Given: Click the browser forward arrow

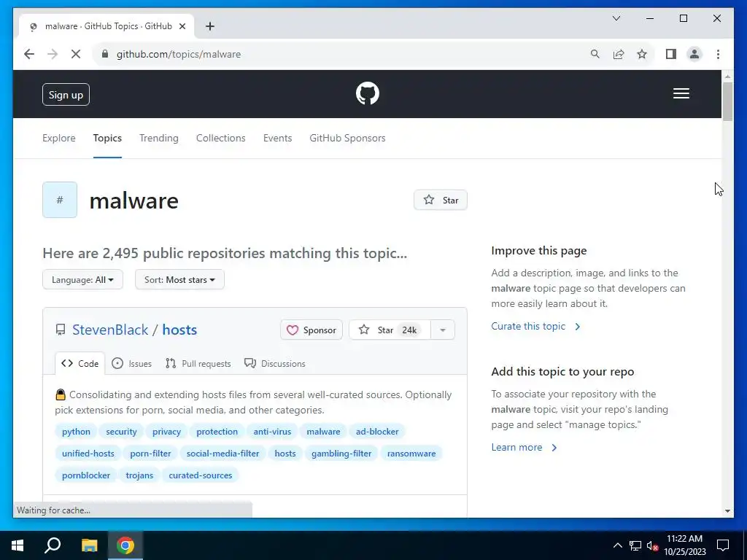Looking at the screenshot, I should click(53, 54).
